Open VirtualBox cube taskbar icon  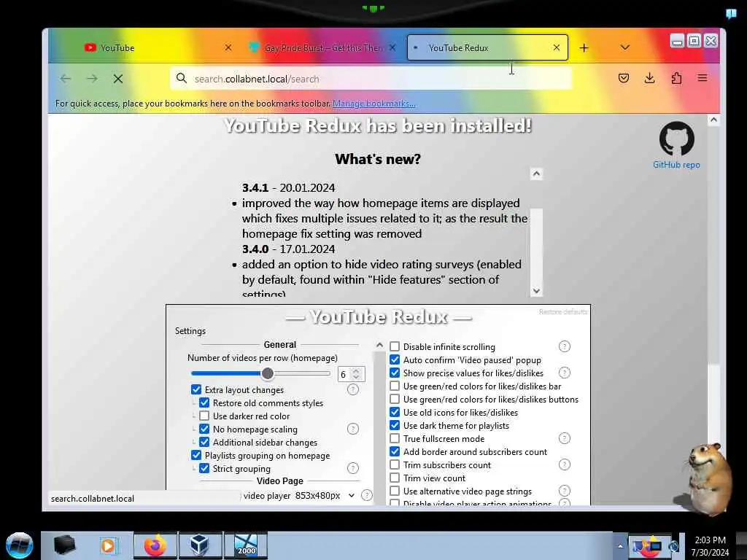[x=200, y=545]
